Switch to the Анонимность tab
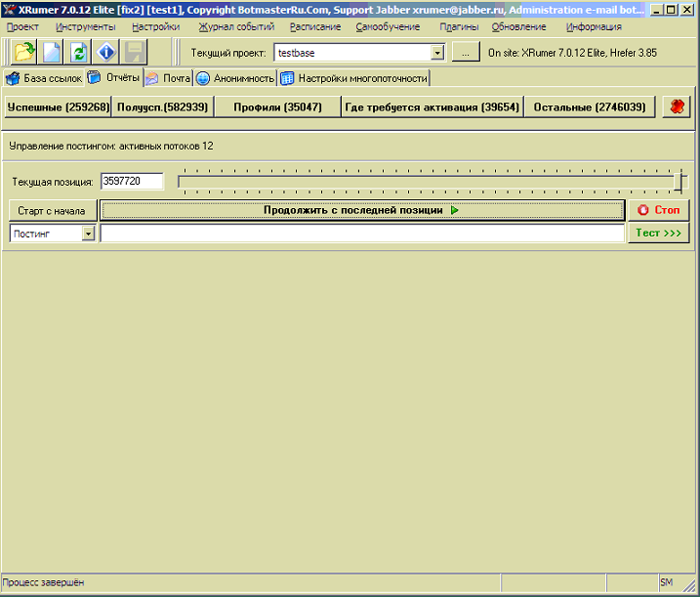Viewport: 700px width, 597px height. [235, 78]
